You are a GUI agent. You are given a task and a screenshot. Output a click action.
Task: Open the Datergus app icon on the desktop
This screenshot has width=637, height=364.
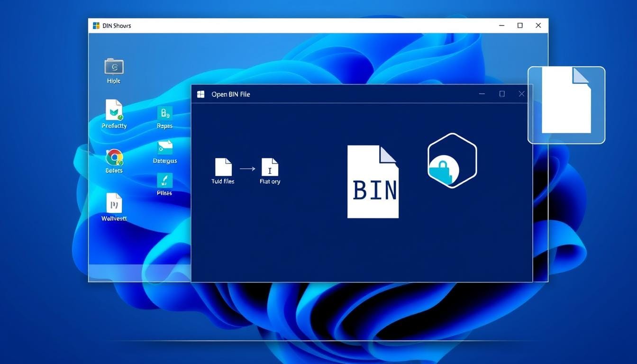[x=164, y=148]
